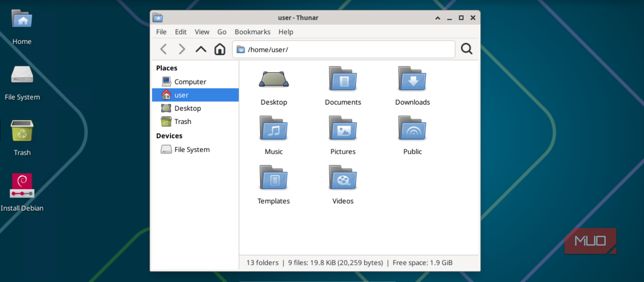
Task: Open the Desktop folder icon in Thunar
Action: pos(274,79)
